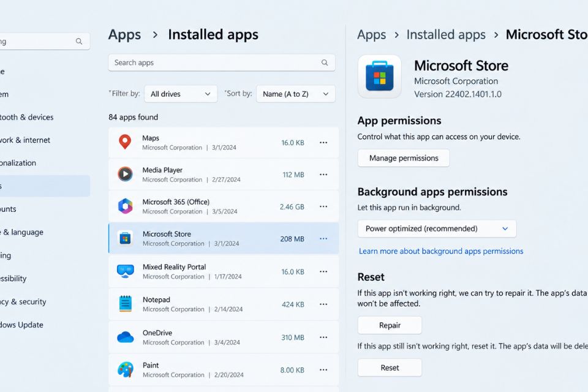Open Windows Update settings section
Screen dimensions: 588x392
click(x=21, y=325)
